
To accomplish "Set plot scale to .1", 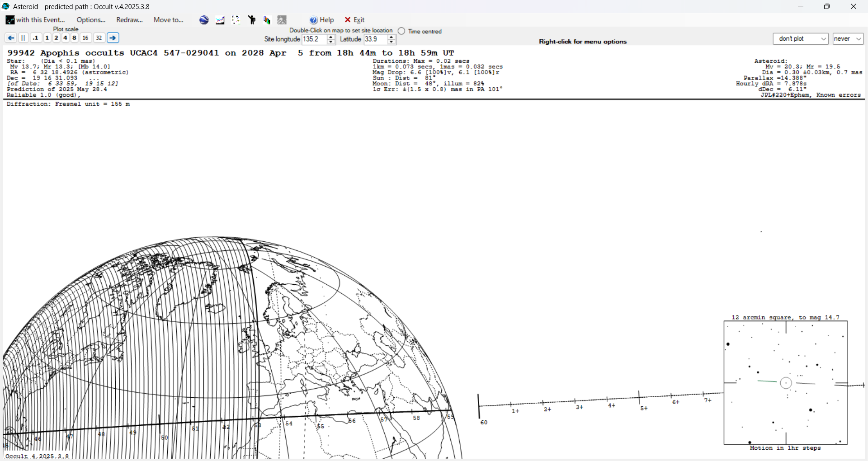I will [36, 38].
